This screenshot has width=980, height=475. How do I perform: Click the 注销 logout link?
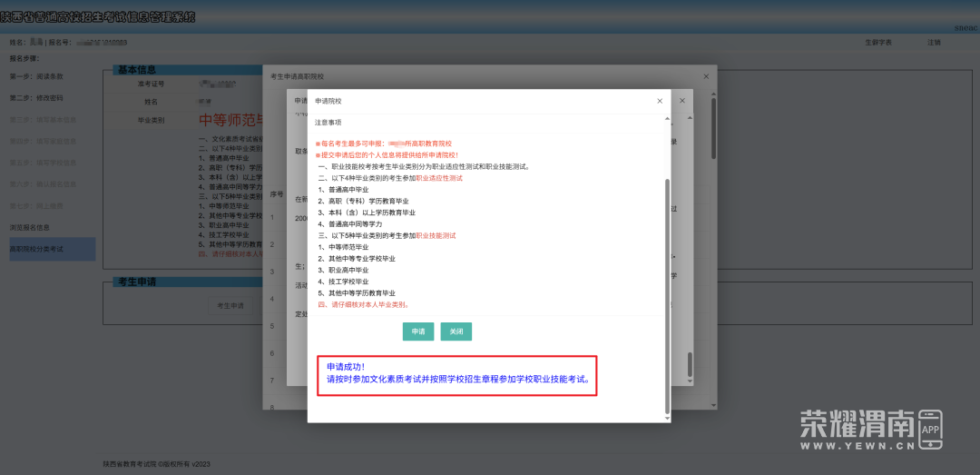pyautogui.click(x=934, y=43)
